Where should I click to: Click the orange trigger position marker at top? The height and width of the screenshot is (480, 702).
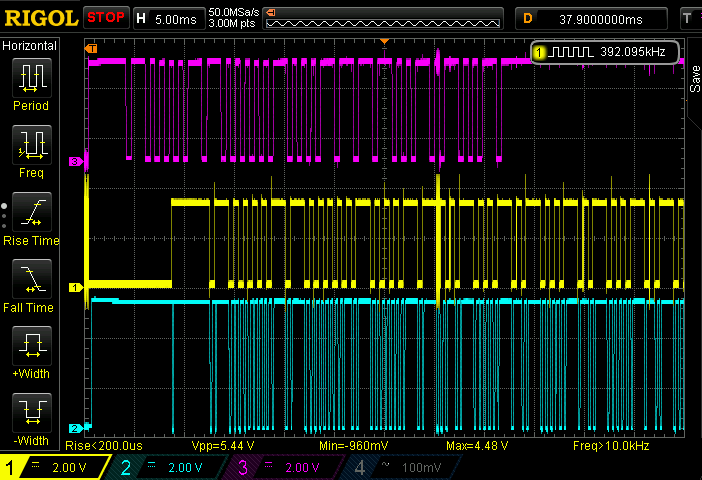point(384,42)
